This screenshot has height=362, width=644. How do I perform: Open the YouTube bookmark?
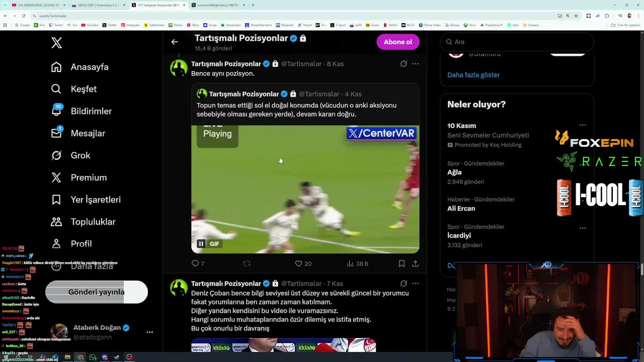point(90,25)
